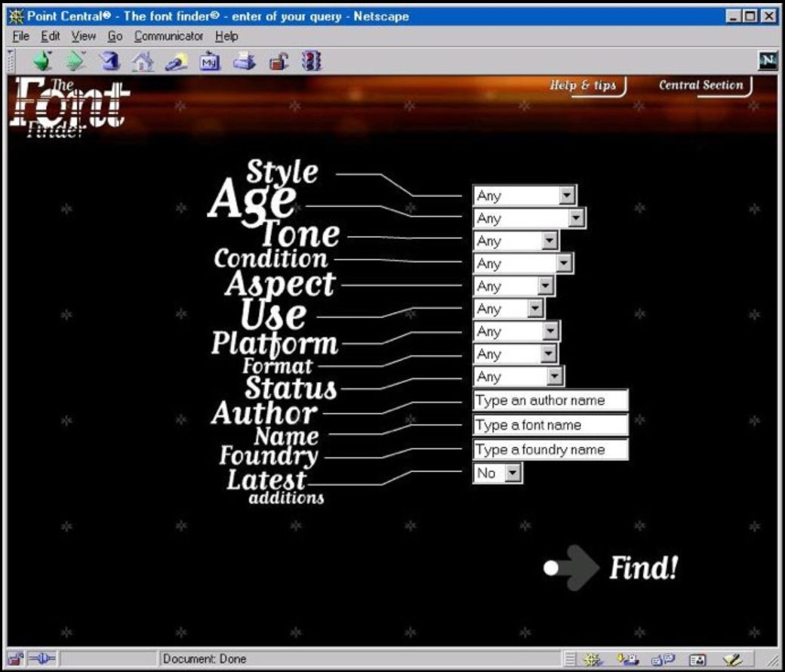
Task: Open the My Netscape icon
Action: [x=210, y=62]
